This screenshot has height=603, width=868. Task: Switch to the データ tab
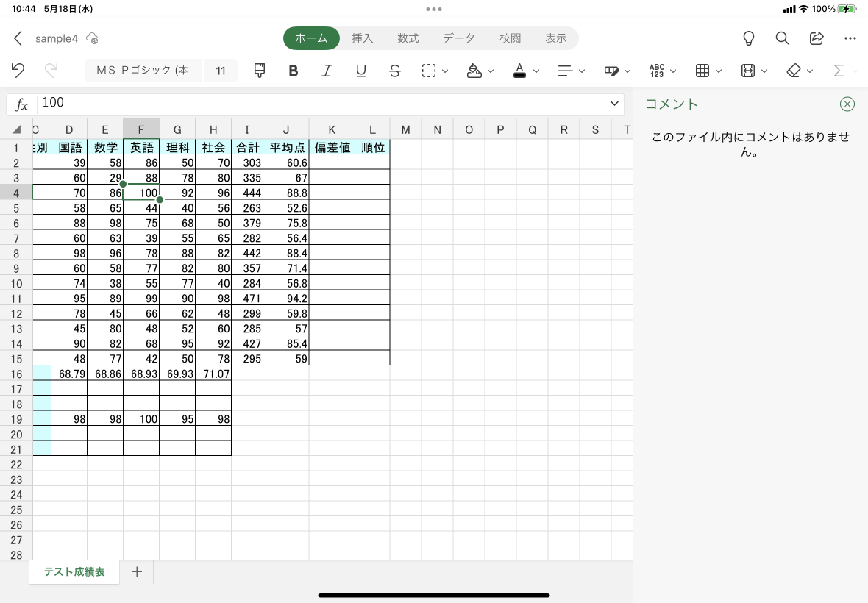[x=459, y=38]
